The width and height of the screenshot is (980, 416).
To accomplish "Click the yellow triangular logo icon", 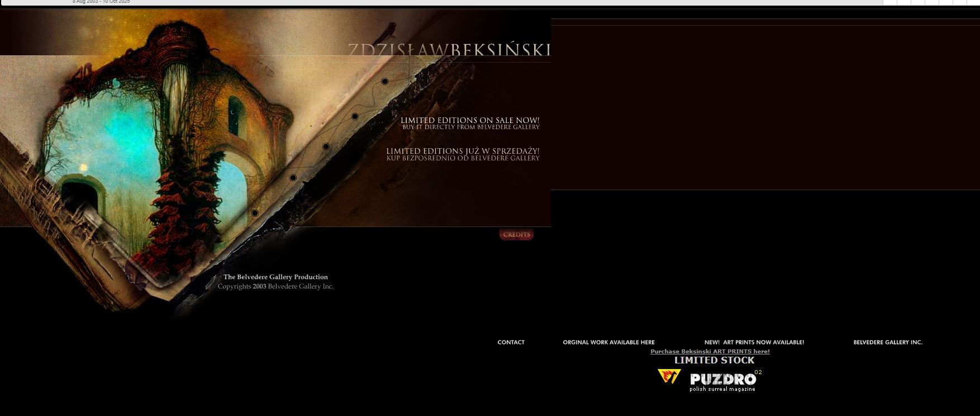I will (x=669, y=376).
